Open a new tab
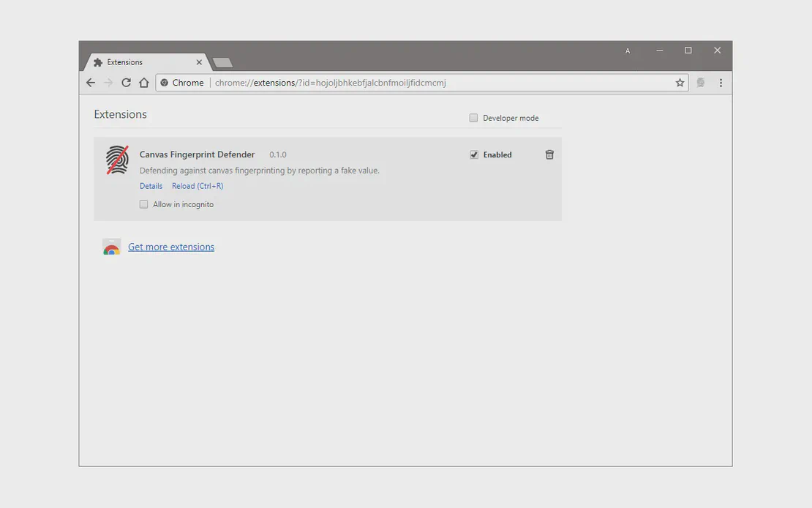 (222, 62)
